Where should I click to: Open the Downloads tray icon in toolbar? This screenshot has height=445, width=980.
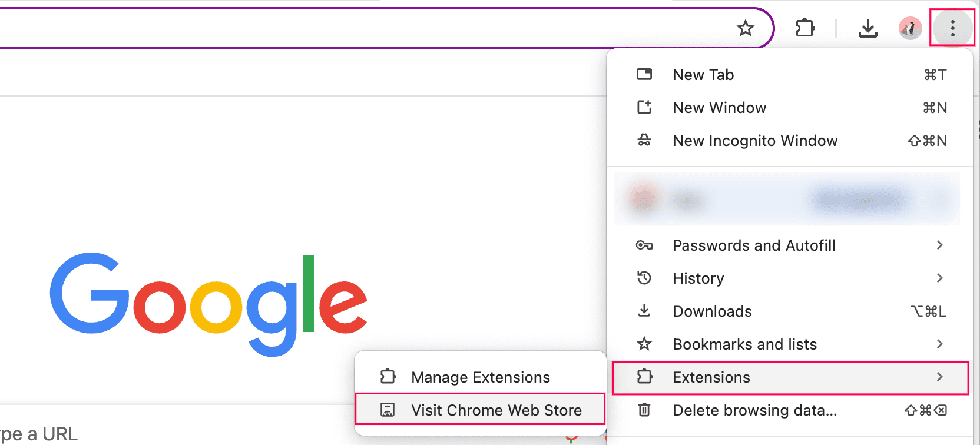868,28
